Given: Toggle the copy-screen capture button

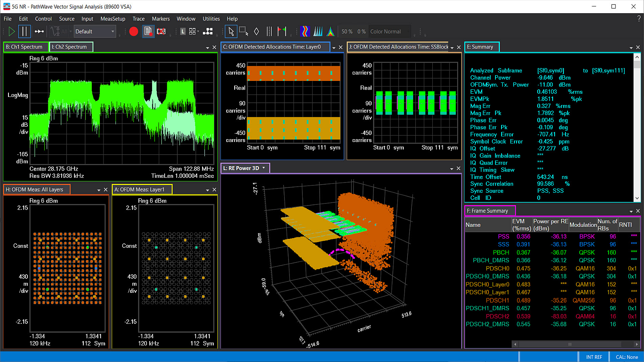Looking at the screenshot, I should click(149, 31).
